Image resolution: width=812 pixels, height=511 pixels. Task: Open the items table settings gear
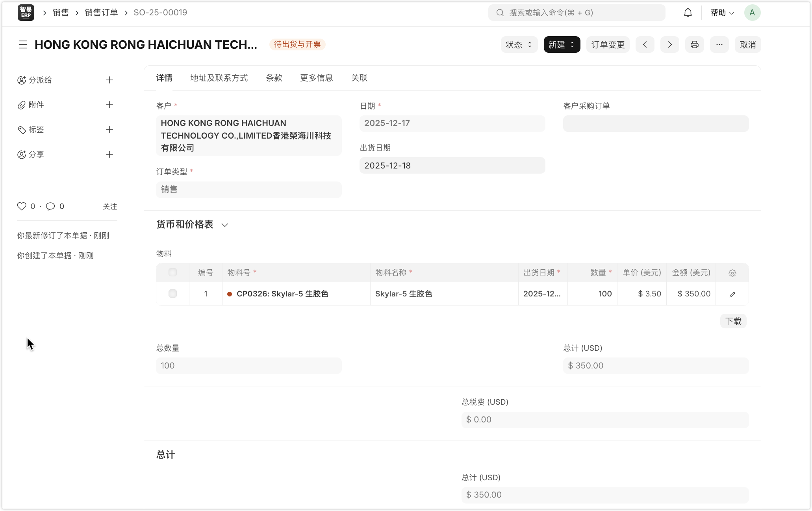[732, 273]
